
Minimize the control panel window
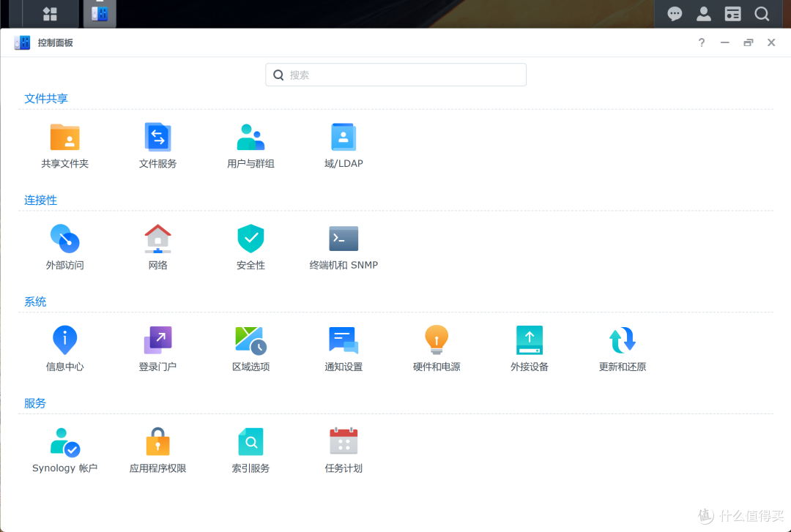tap(725, 42)
